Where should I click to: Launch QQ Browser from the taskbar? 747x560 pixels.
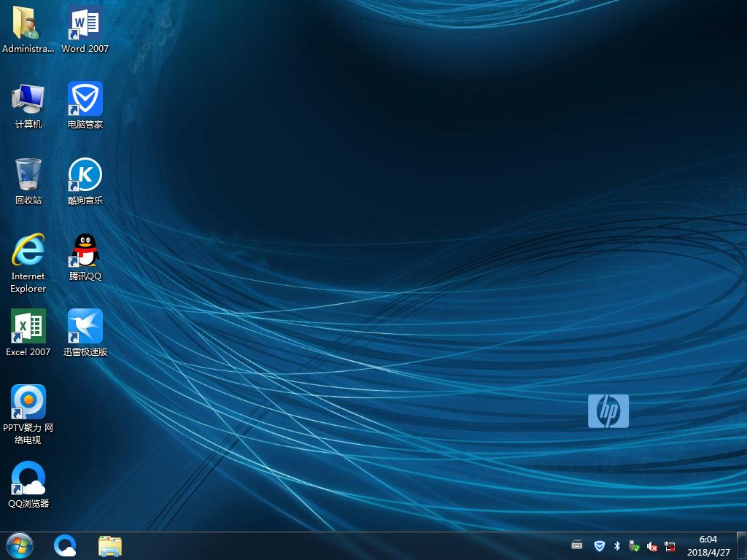tap(66, 545)
